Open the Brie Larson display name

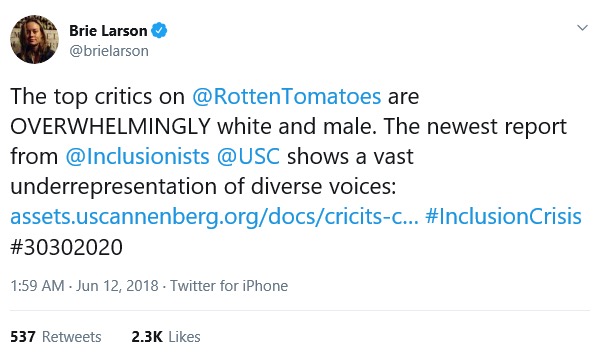(x=108, y=30)
